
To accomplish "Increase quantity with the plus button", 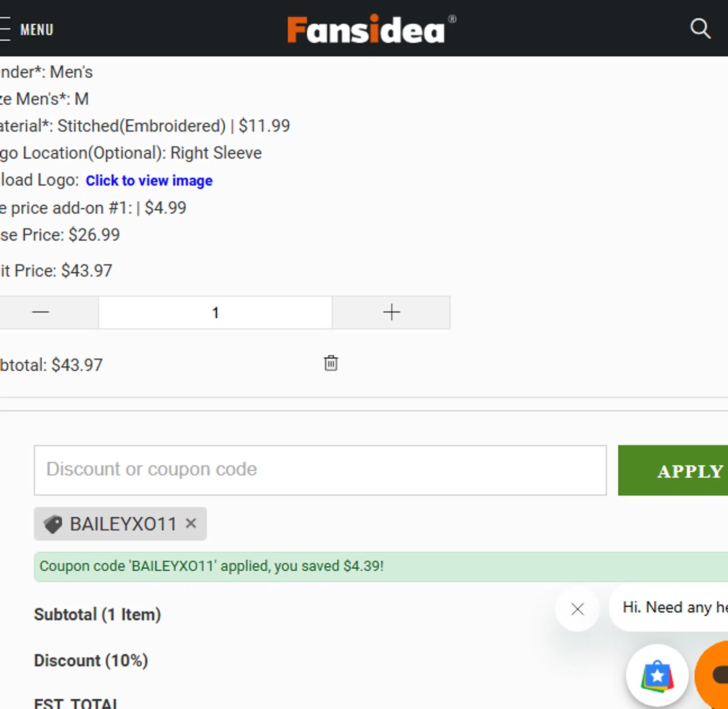I will point(391,313).
